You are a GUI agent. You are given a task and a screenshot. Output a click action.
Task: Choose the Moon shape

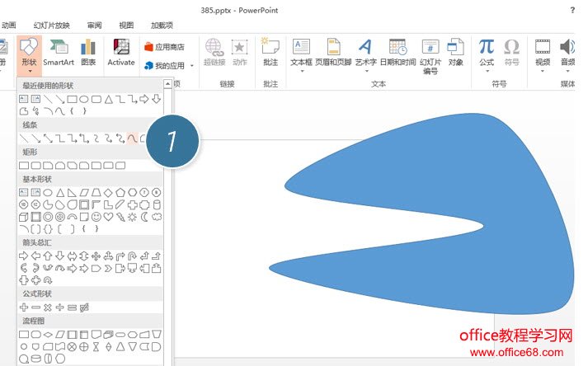point(144,217)
